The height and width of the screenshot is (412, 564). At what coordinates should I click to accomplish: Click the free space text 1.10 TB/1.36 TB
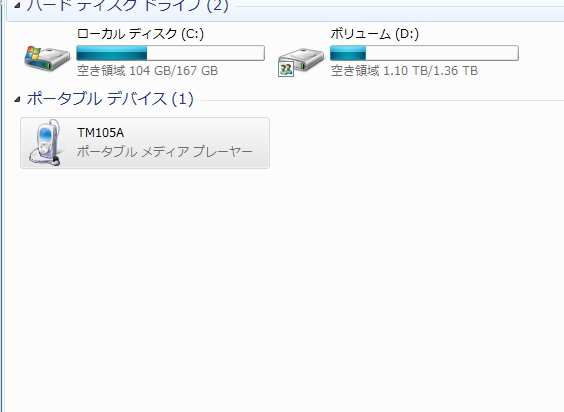[430, 71]
